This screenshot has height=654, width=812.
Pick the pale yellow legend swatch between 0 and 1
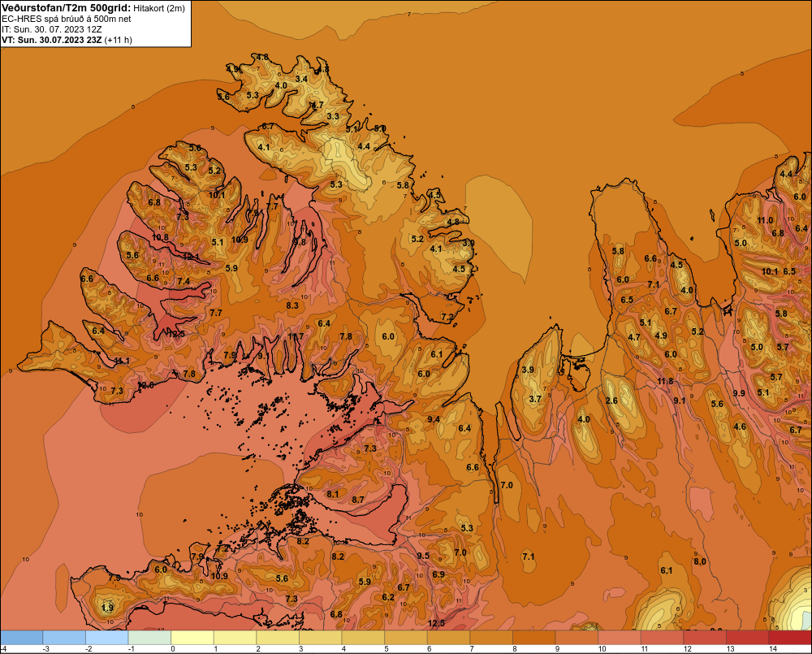tap(192, 638)
